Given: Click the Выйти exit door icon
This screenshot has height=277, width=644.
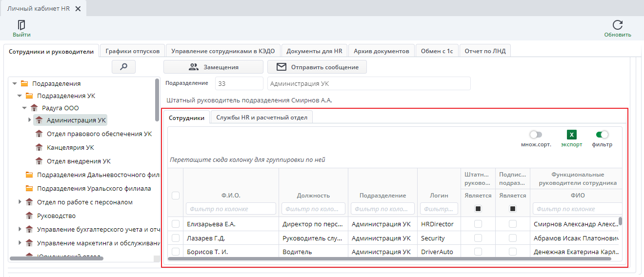Looking at the screenshot, I should pos(21,25).
